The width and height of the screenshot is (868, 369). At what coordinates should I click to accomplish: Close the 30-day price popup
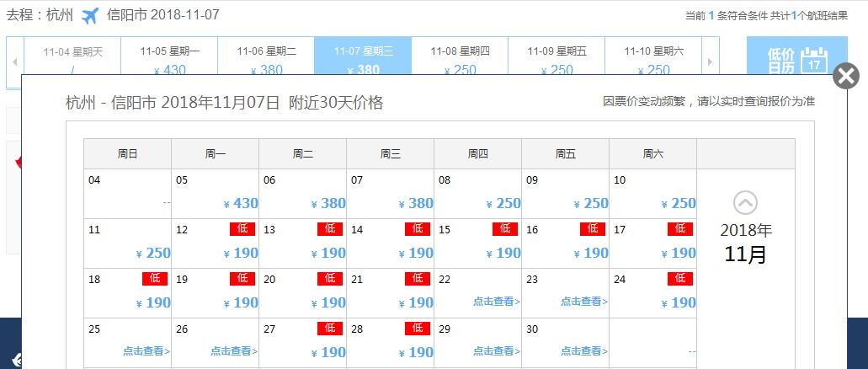[x=846, y=76]
